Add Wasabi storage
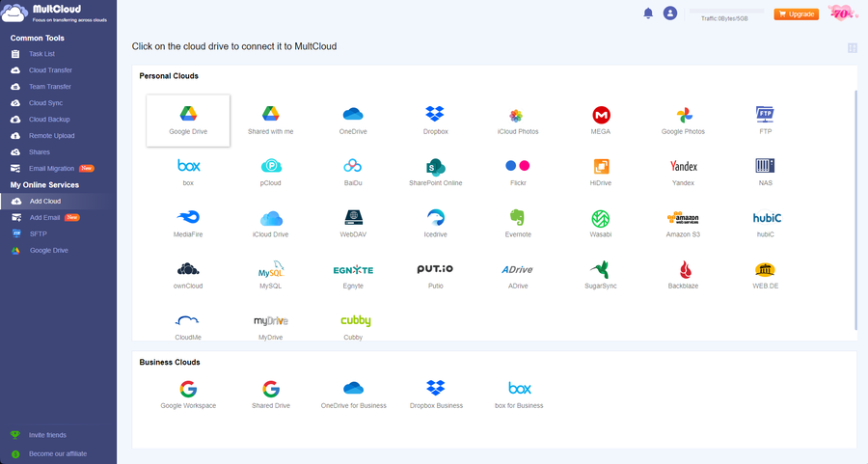 click(601, 223)
